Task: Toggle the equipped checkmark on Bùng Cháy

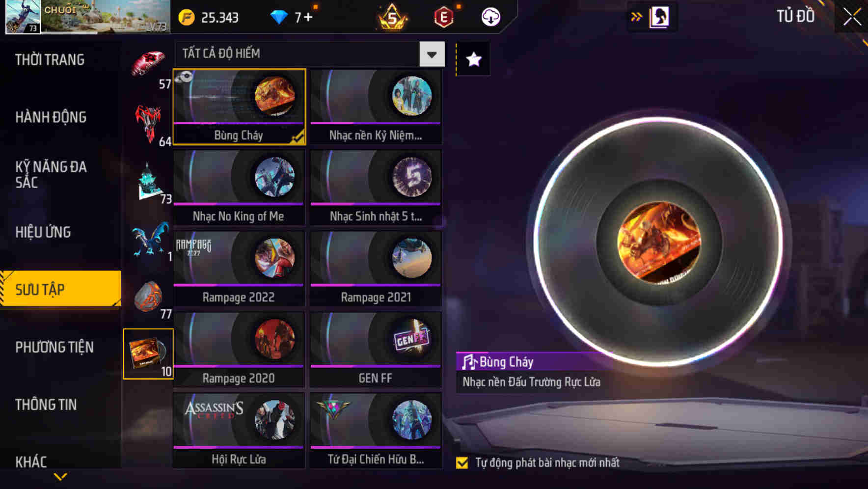Action: coord(297,137)
